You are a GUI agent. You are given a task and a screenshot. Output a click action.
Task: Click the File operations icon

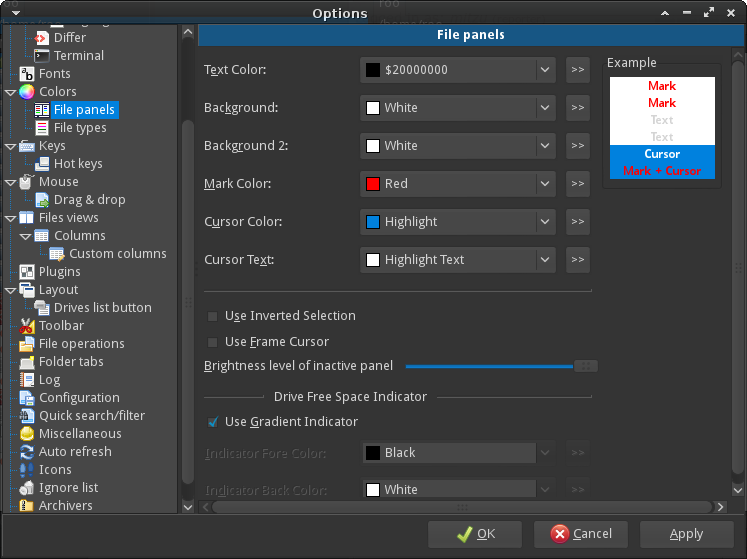click(27, 344)
